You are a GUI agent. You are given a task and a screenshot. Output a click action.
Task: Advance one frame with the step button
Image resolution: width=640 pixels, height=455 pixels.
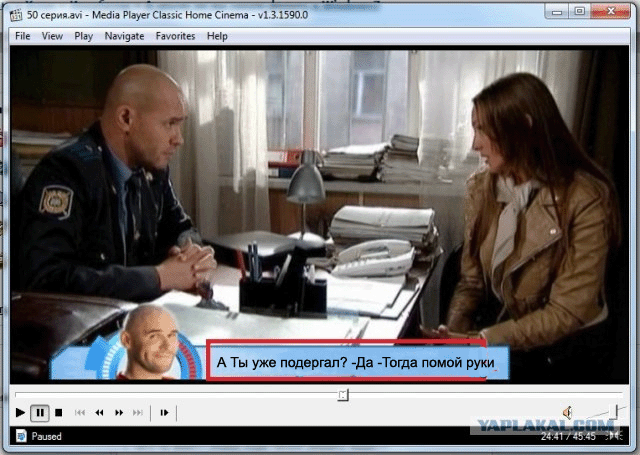tap(164, 413)
